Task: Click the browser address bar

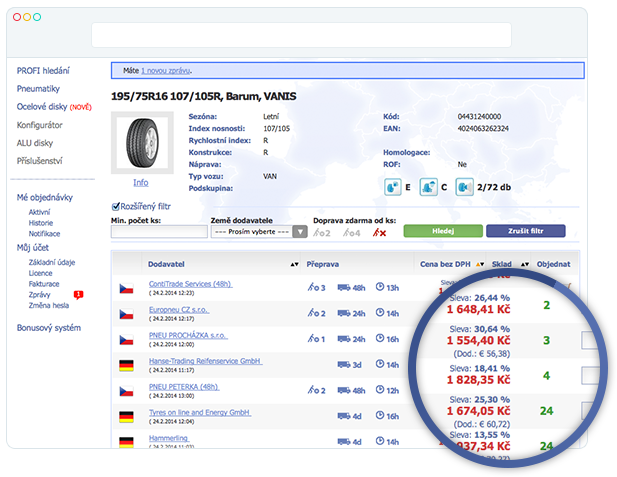Action: [301, 35]
